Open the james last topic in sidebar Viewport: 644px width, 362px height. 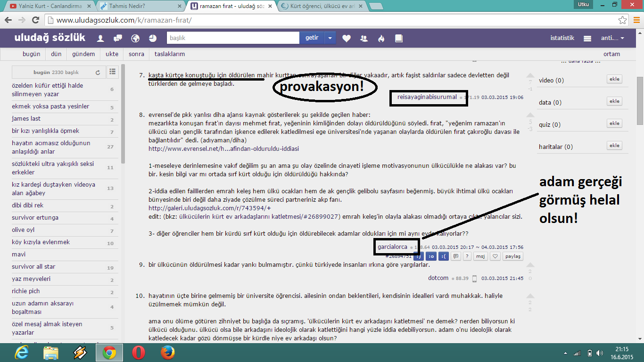pyautogui.click(x=26, y=119)
